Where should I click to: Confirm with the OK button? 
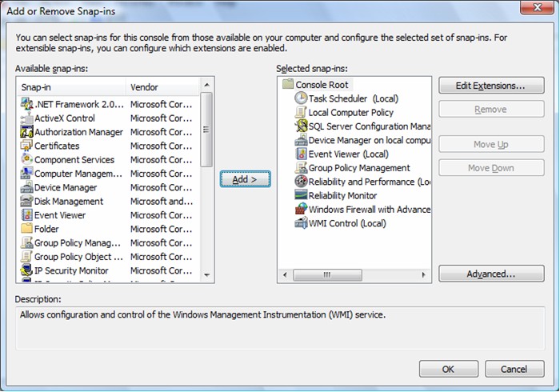[448, 369]
